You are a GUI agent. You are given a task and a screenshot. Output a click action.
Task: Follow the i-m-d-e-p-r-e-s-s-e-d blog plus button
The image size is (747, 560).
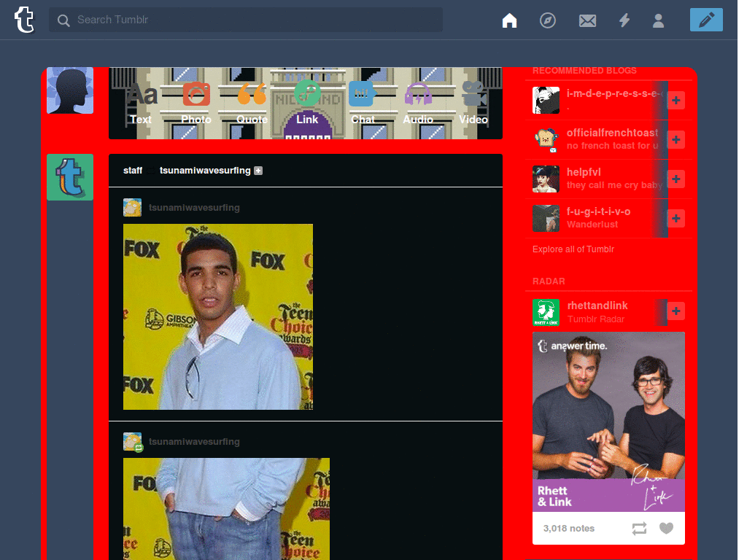coord(676,100)
